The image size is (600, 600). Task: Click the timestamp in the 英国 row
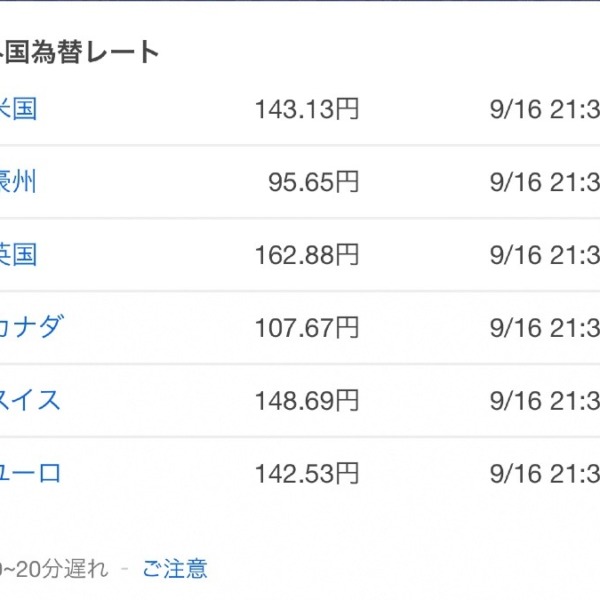coord(545,255)
